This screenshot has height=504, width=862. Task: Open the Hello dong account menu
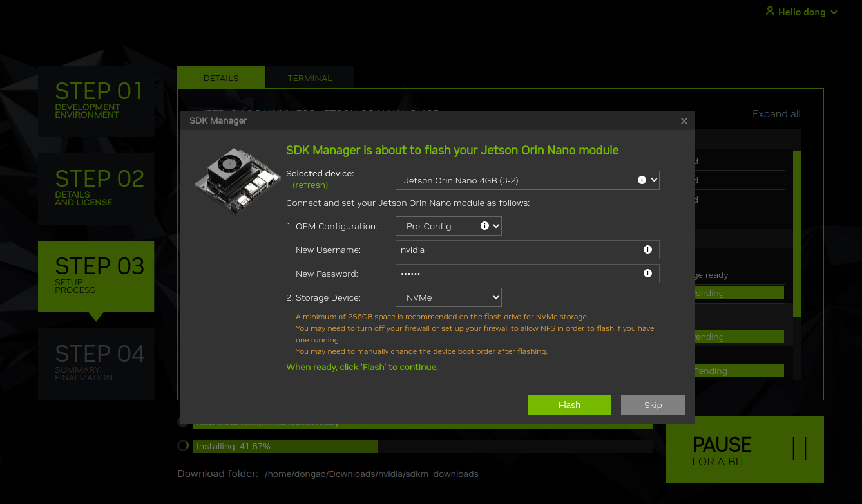pyautogui.click(x=801, y=12)
